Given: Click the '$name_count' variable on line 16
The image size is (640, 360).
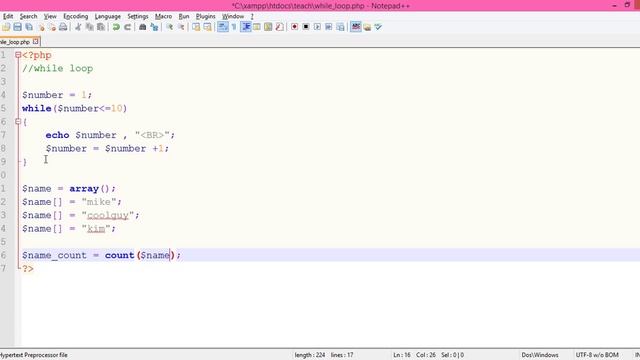Looking at the screenshot, I should pos(54,255).
